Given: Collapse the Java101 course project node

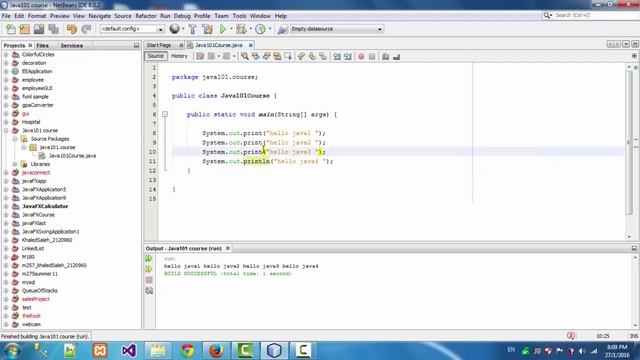Looking at the screenshot, I should 6,131.
